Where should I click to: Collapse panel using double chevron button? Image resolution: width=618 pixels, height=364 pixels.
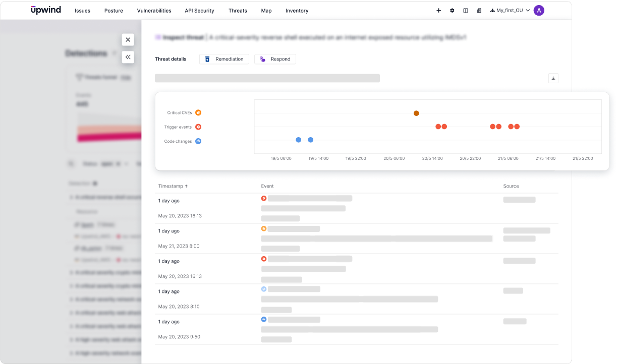tap(128, 57)
